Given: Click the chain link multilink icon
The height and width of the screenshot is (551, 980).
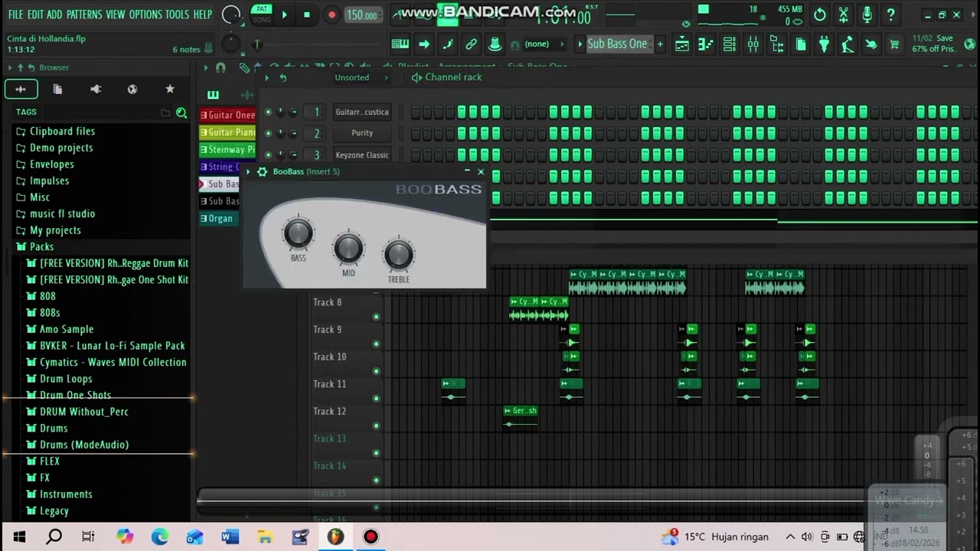Looking at the screenshot, I should click(472, 44).
